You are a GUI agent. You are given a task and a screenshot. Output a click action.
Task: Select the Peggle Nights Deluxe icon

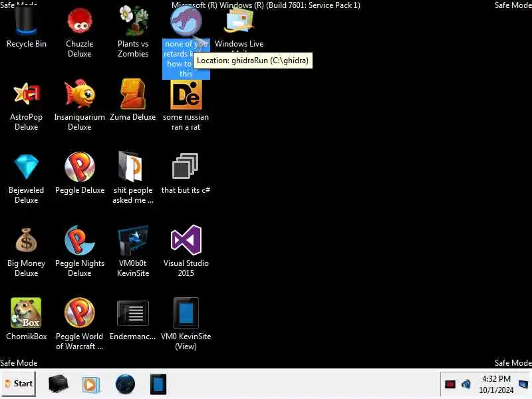[x=79, y=240]
